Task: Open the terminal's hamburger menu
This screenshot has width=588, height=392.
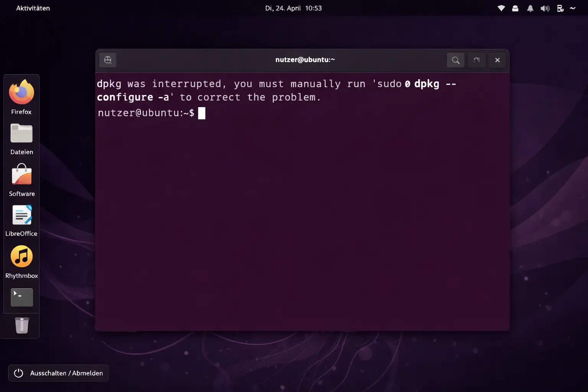Action: point(477,60)
